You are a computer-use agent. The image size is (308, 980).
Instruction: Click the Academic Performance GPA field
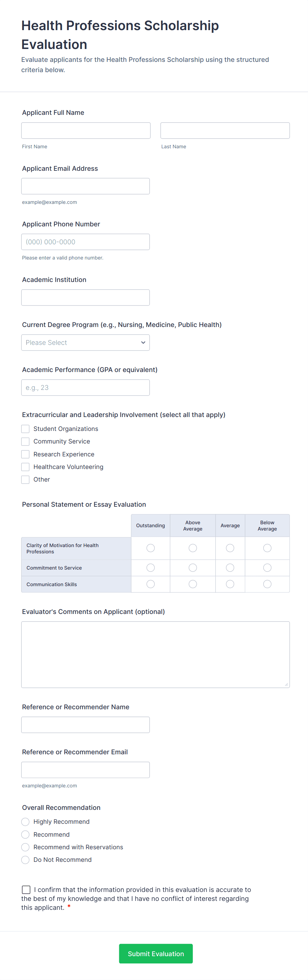click(85, 388)
